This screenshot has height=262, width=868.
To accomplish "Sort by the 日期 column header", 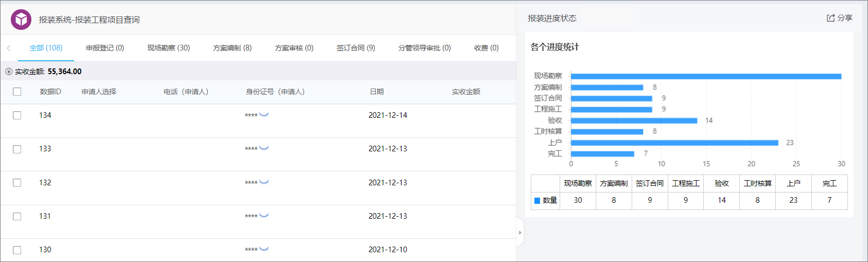I will (x=376, y=92).
